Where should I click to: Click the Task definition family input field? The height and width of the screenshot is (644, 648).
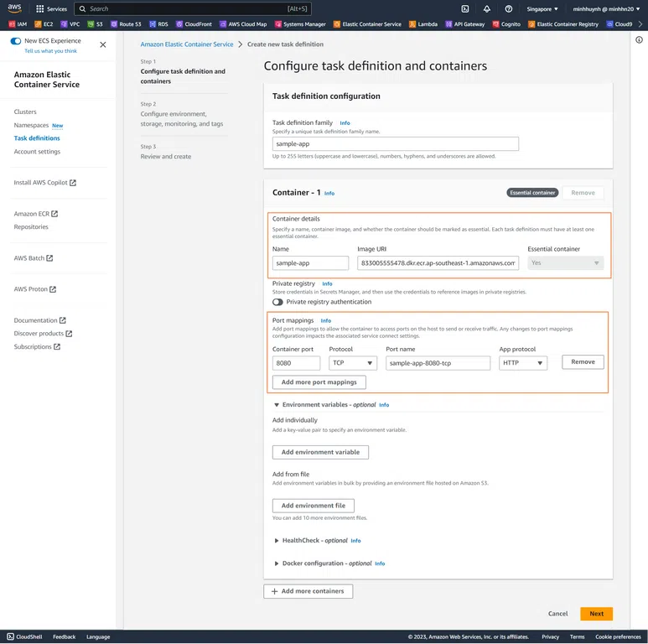click(396, 144)
